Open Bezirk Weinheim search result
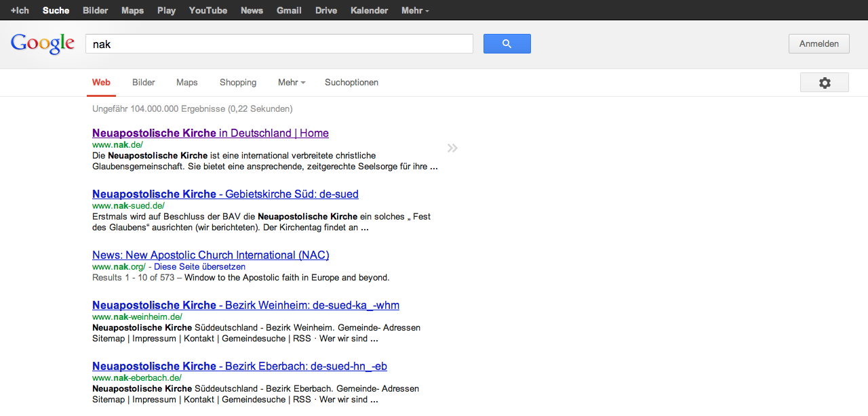 tap(245, 306)
